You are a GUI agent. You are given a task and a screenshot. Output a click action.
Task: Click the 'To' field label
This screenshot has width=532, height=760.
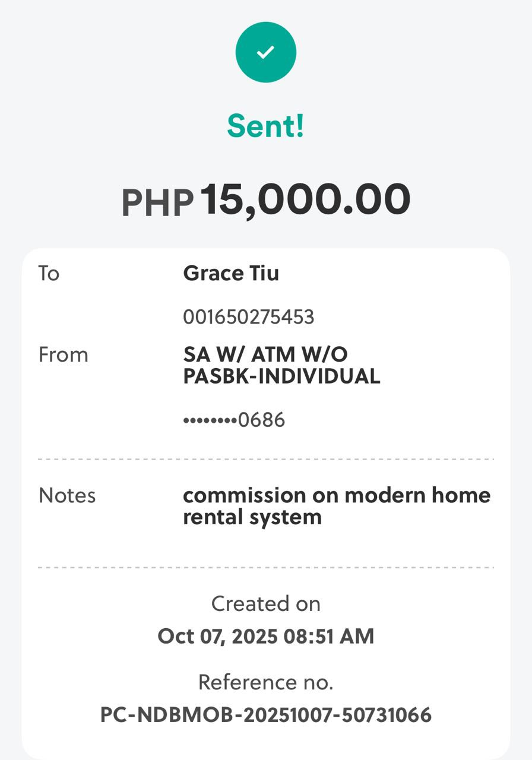point(49,274)
